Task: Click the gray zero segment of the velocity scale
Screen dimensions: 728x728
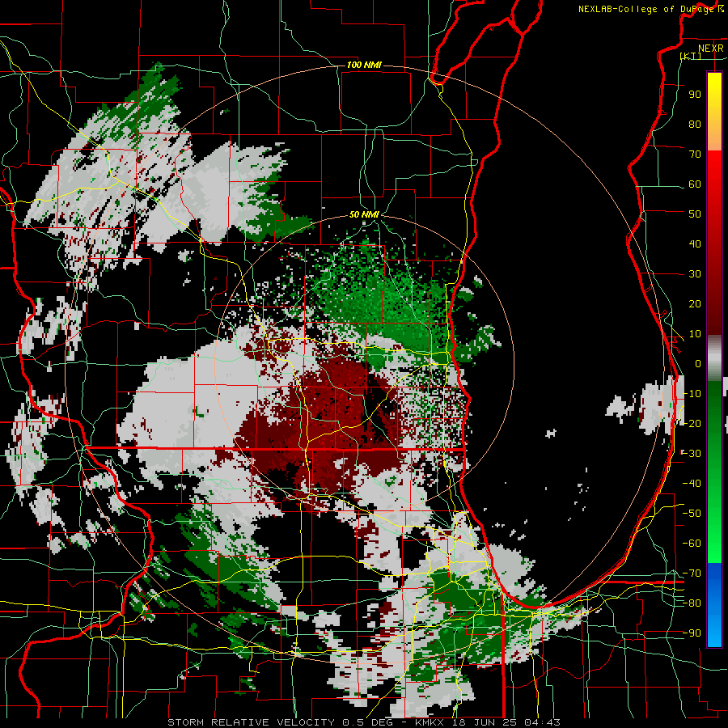Action: click(x=714, y=358)
